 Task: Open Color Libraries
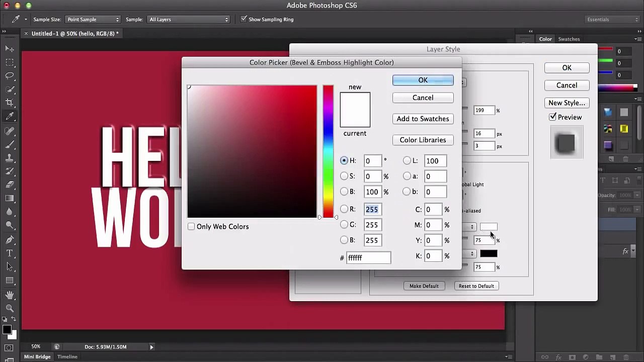click(x=423, y=140)
